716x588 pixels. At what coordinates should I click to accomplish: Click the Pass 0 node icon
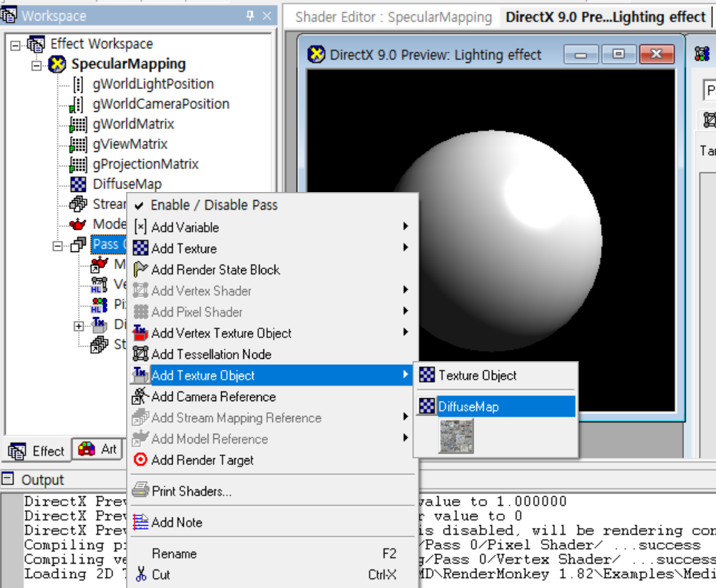click(78, 245)
